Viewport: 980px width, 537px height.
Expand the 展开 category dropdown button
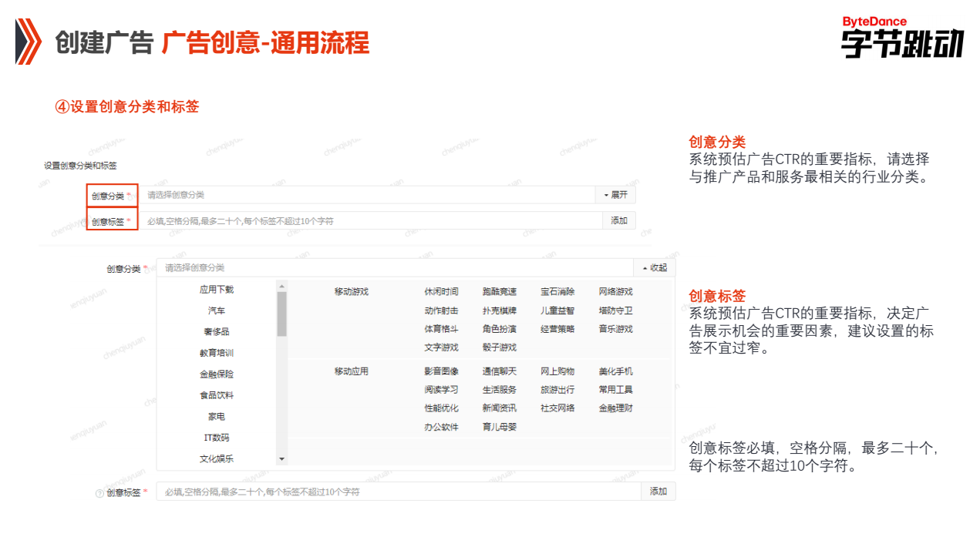pyautogui.click(x=615, y=195)
